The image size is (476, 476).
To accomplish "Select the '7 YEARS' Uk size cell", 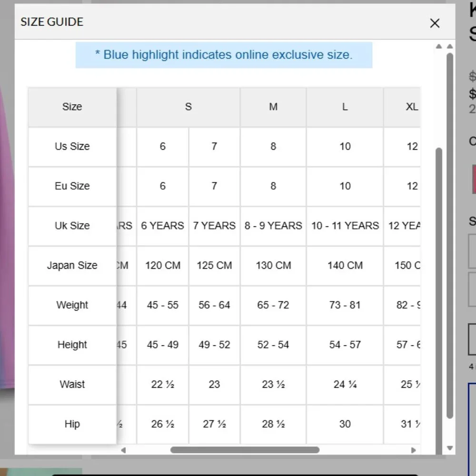I will (214, 226).
